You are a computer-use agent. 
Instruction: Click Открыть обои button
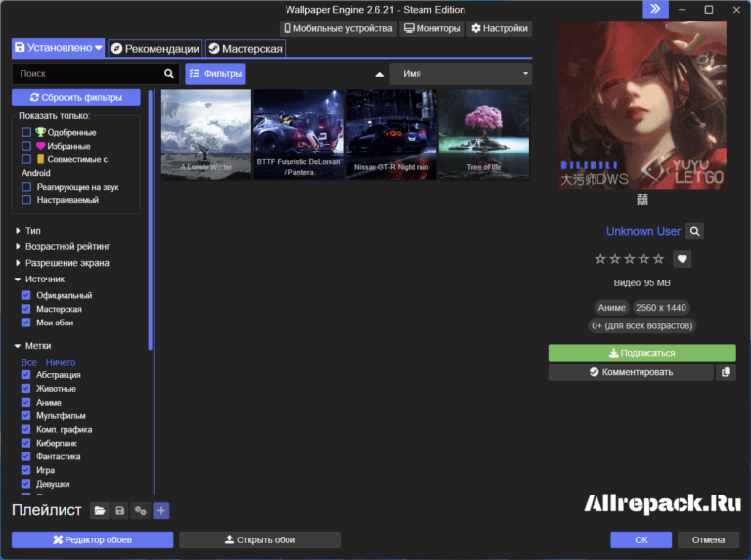click(x=260, y=539)
